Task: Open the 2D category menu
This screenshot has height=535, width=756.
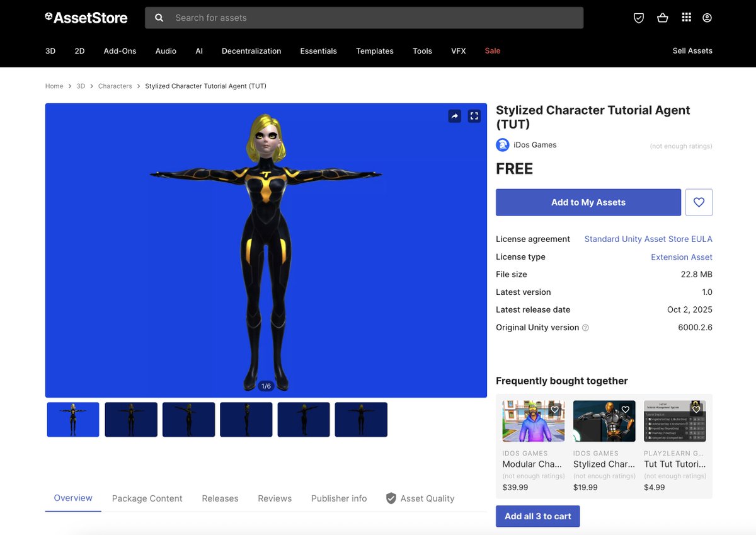Action: point(79,51)
